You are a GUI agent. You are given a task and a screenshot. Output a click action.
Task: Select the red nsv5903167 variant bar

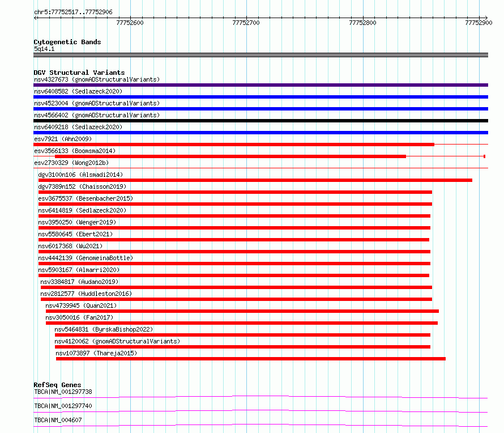coord(234,275)
